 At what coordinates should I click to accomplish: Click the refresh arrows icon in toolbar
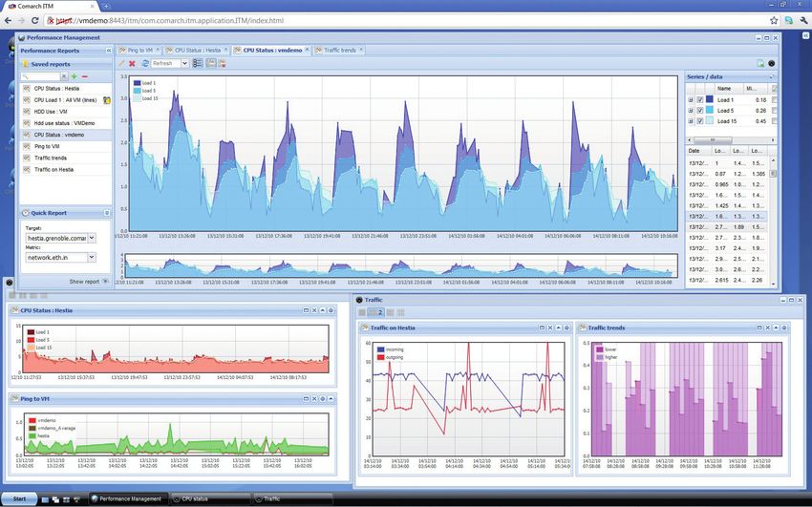(145, 63)
